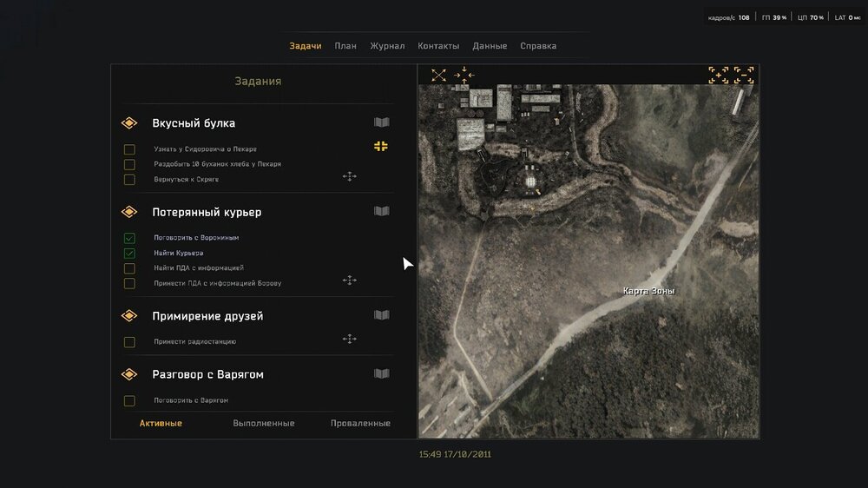This screenshot has width=868, height=488.
Task: Click subtask text Найти ПДА с информацией
Action: coord(199,268)
